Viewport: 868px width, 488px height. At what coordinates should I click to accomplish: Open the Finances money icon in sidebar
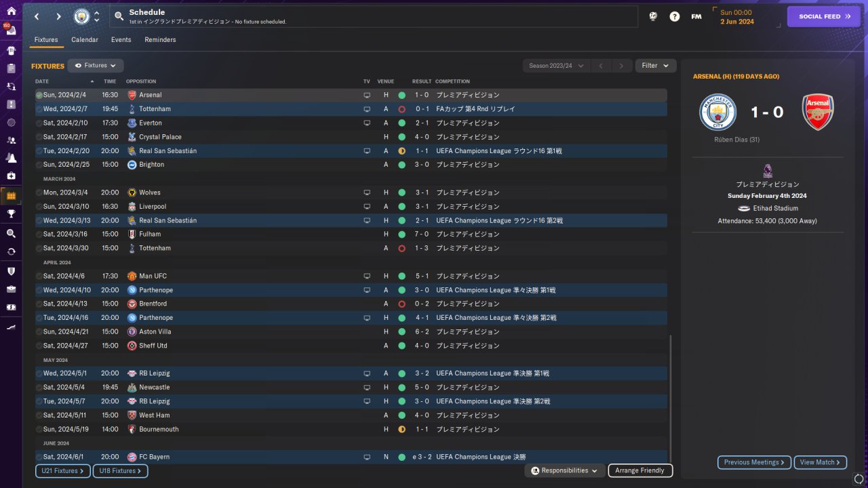click(x=11, y=307)
